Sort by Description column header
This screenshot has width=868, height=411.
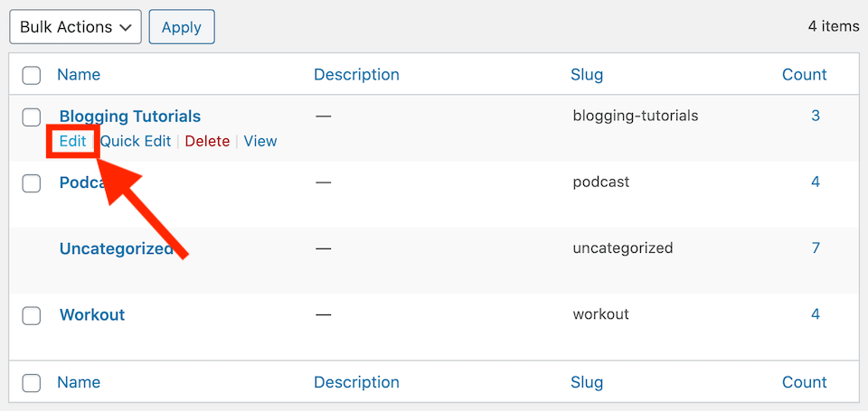(x=356, y=75)
